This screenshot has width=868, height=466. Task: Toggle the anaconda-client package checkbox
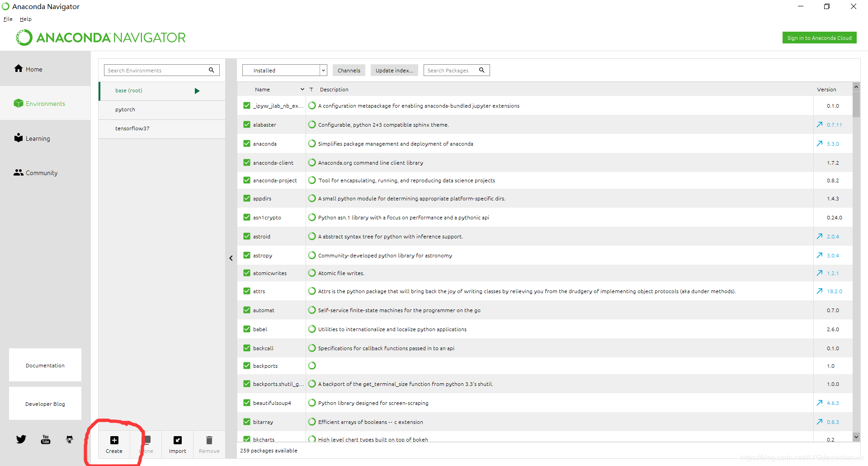(247, 162)
